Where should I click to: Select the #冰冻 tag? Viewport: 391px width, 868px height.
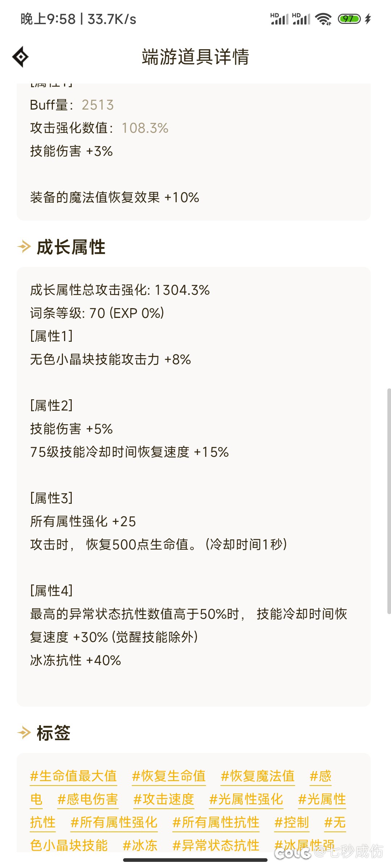(140, 846)
